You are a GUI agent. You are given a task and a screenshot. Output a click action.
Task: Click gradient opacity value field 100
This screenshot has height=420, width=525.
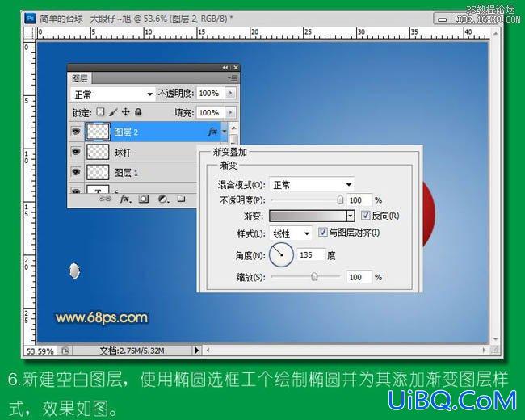pyautogui.click(x=359, y=200)
